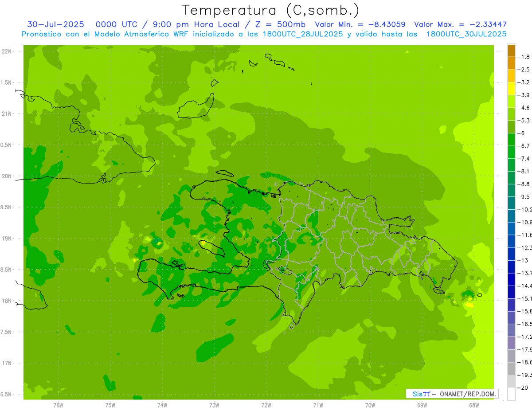Click the '70W' longitude label
The image size is (532, 411).
tap(370, 405)
